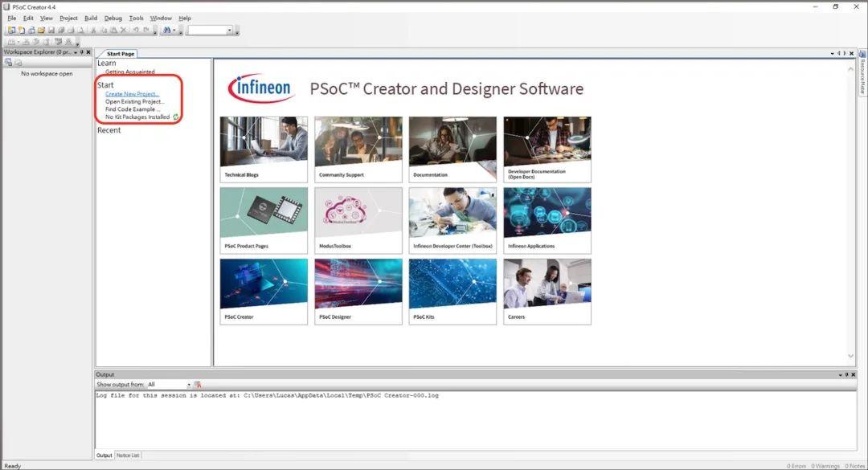The height and width of the screenshot is (470, 868).
Task: Select the New Project toolbar icon
Action: coord(10,30)
